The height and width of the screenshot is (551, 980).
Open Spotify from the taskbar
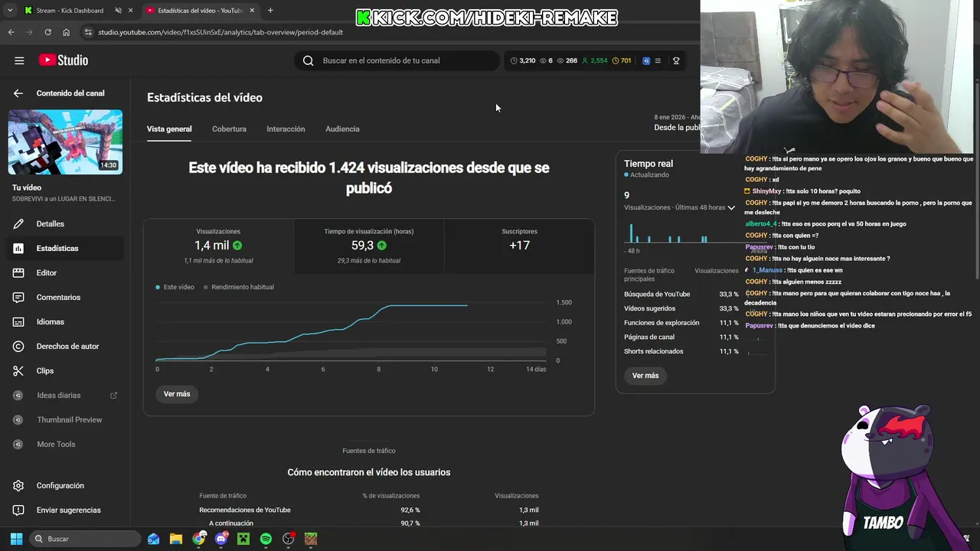coord(266,539)
